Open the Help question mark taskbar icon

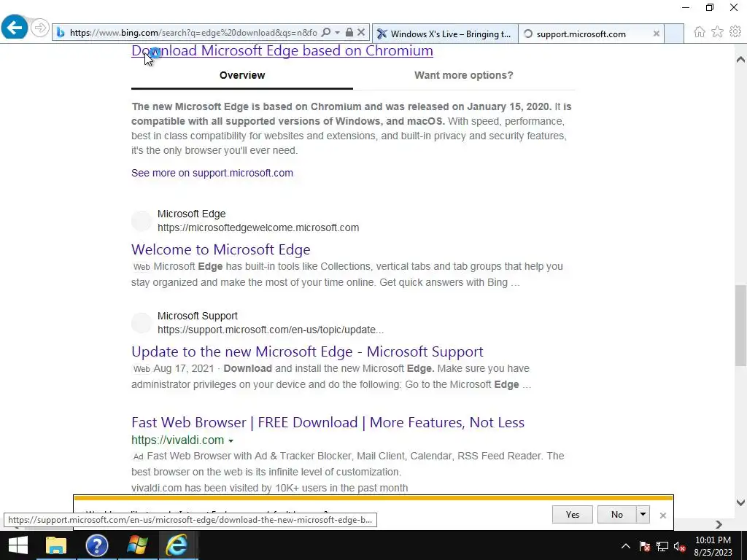tap(97, 545)
